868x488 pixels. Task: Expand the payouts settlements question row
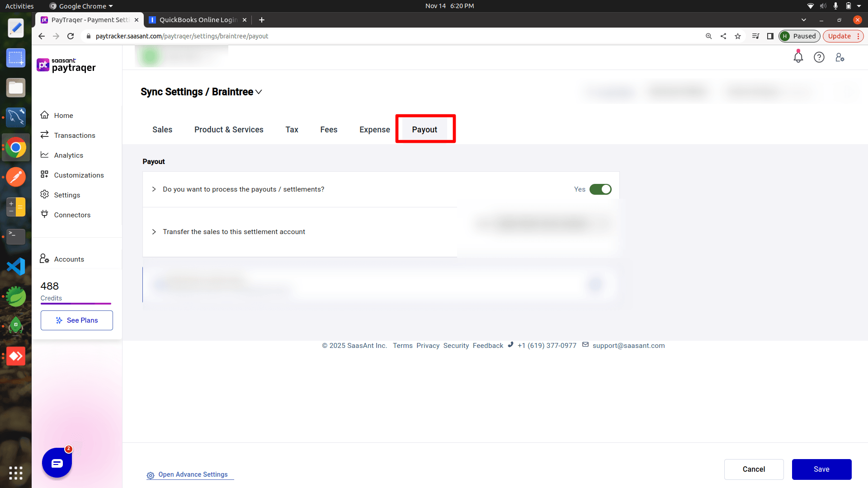click(x=154, y=189)
